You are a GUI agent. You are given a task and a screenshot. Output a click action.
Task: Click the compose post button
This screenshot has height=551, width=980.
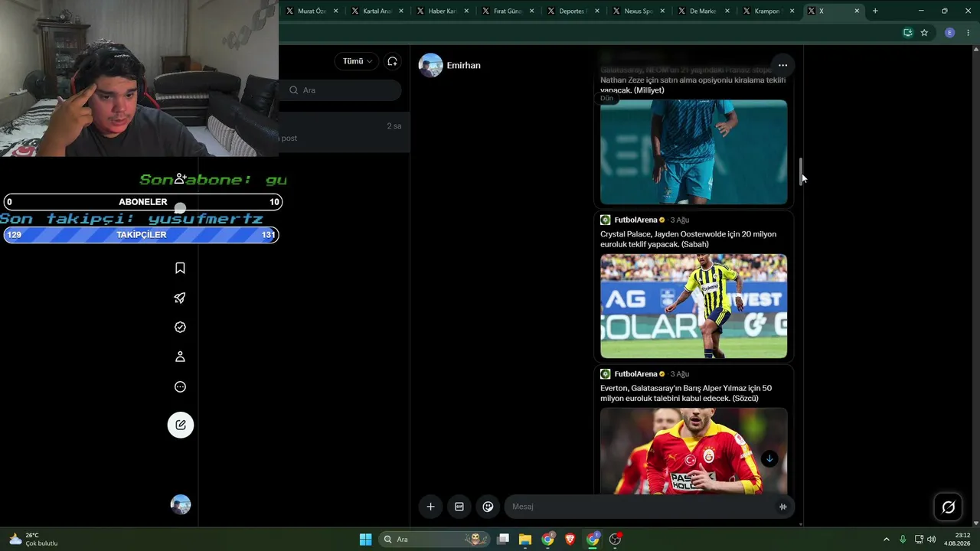click(181, 425)
